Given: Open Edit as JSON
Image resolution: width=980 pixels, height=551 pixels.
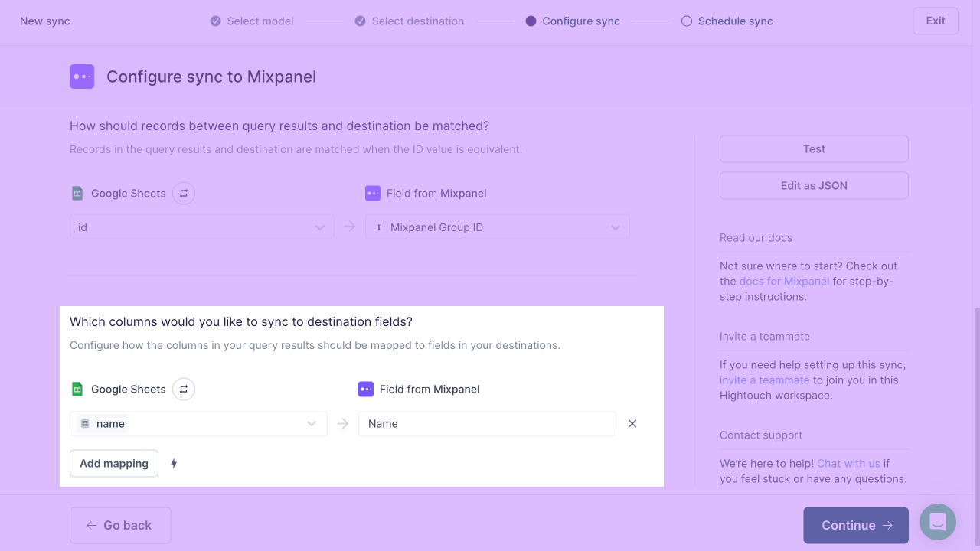Looking at the screenshot, I should tap(814, 185).
